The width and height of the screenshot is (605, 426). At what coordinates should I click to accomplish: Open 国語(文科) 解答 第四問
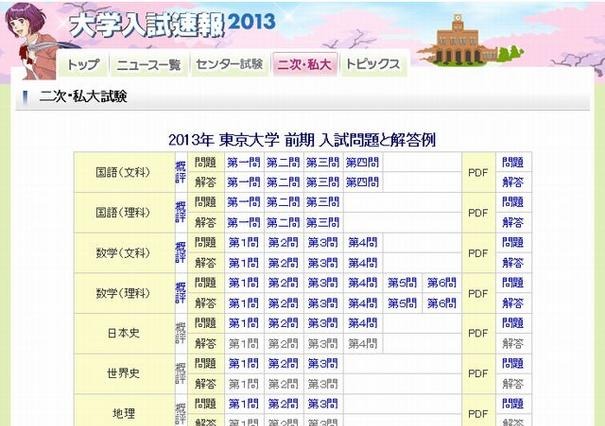[x=362, y=182]
